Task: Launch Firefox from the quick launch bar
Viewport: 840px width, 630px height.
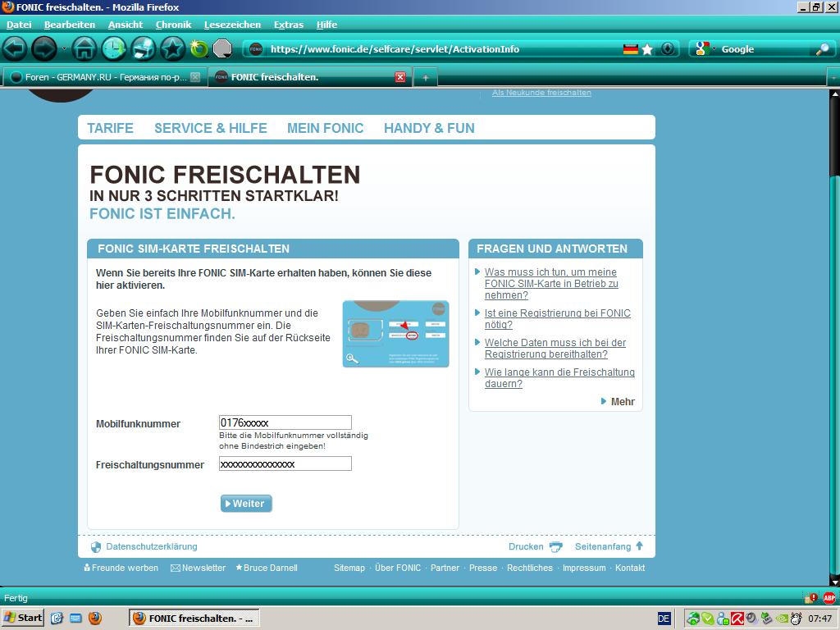Action: click(94, 619)
